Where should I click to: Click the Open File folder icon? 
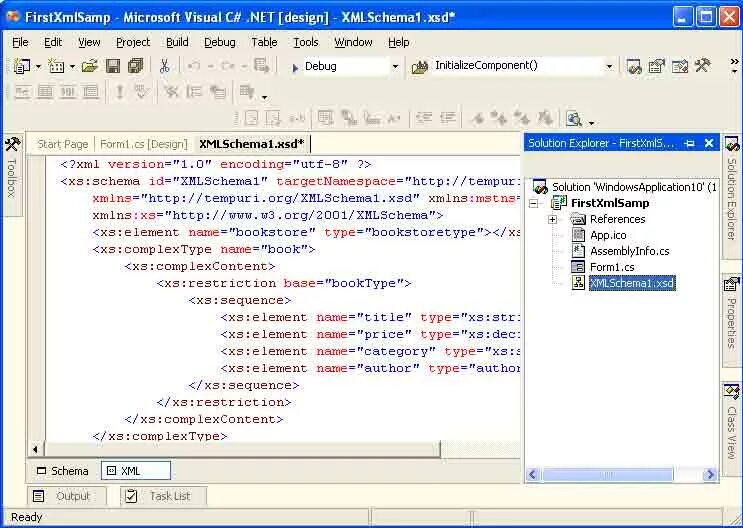coord(89,66)
